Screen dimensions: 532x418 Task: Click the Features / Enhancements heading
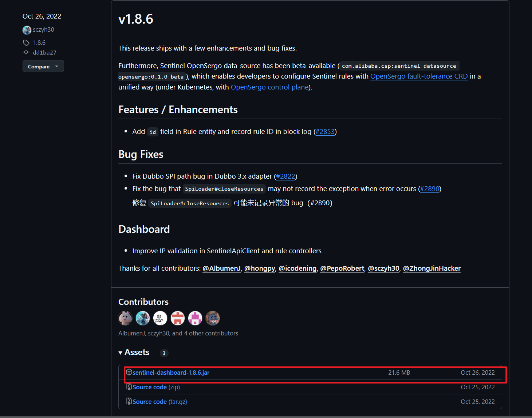pyautogui.click(x=178, y=110)
